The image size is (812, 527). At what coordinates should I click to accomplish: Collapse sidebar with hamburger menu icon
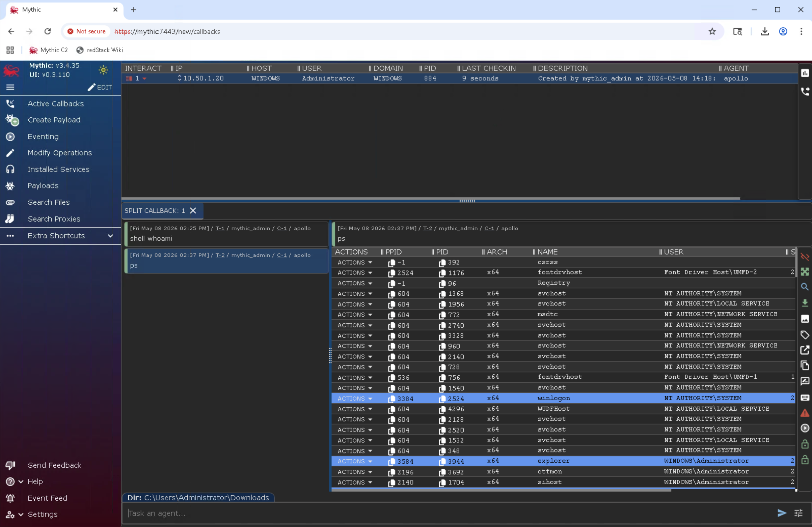coord(10,87)
